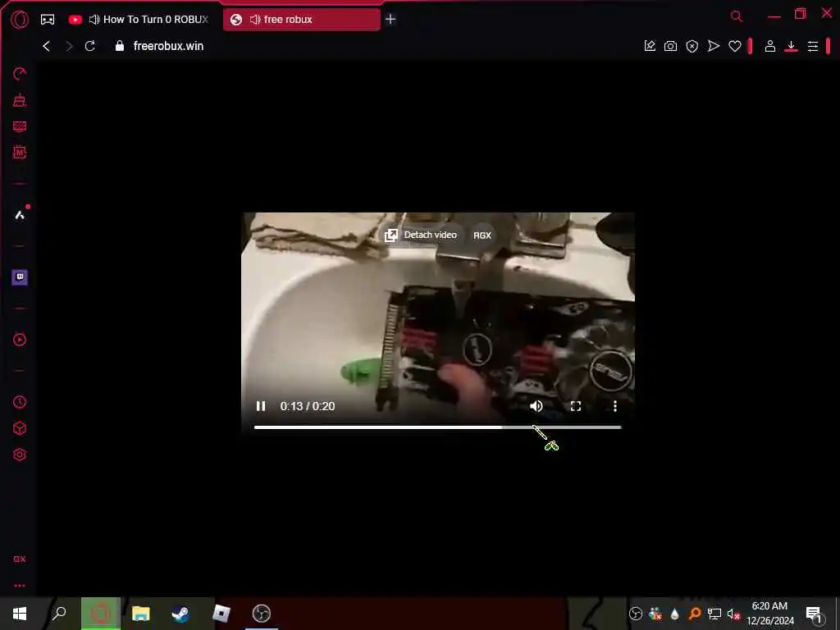The image size is (840, 630).
Task: Toggle fullscreen on the video
Action: pyautogui.click(x=576, y=407)
